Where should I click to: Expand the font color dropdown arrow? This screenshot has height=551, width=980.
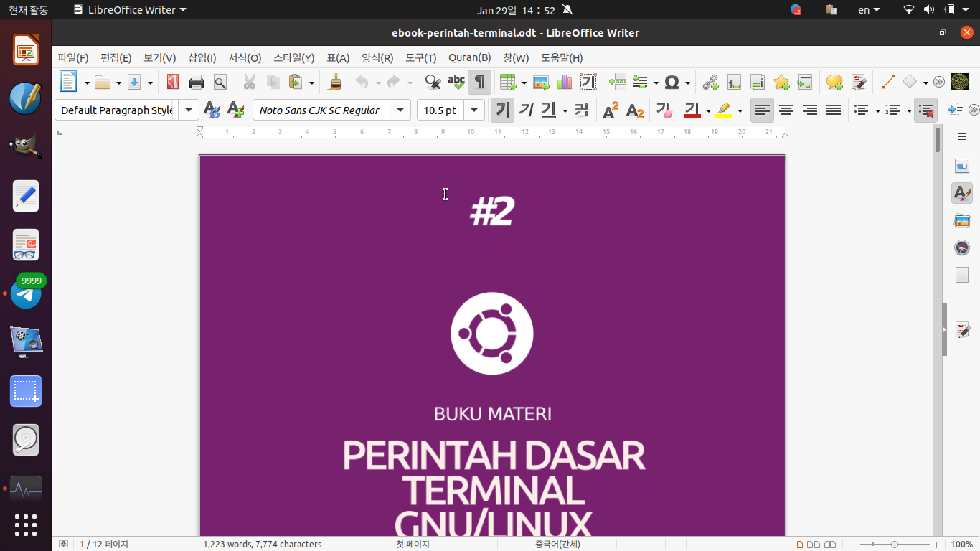[x=708, y=110]
